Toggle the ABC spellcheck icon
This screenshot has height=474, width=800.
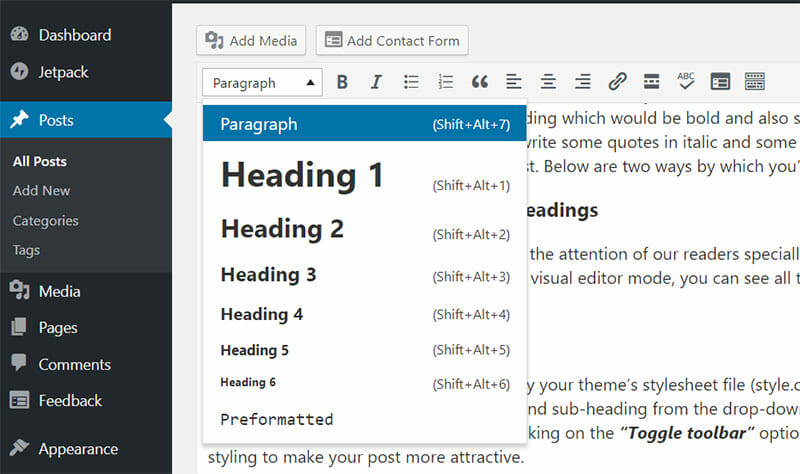click(686, 82)
